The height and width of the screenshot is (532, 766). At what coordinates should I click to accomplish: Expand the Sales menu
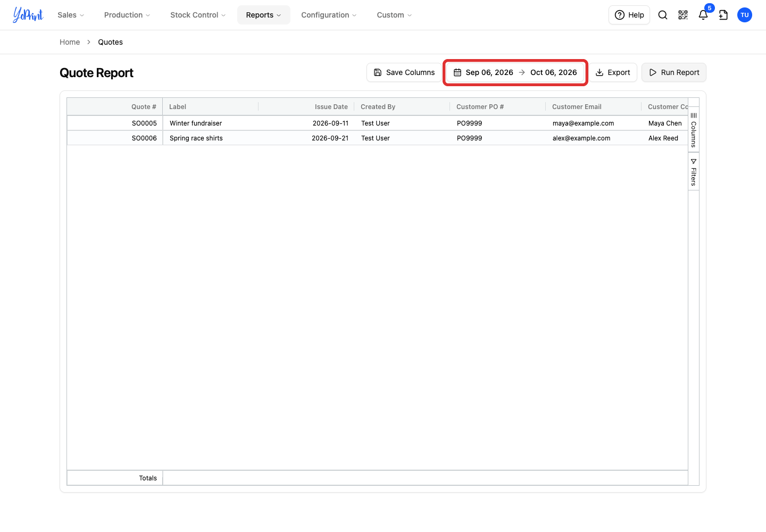click(71, 15)
